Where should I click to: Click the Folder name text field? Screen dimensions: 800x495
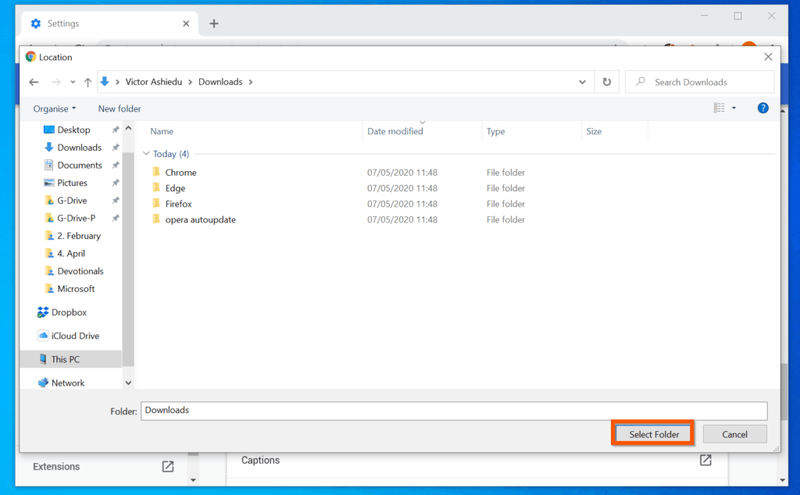click(454, 411)
